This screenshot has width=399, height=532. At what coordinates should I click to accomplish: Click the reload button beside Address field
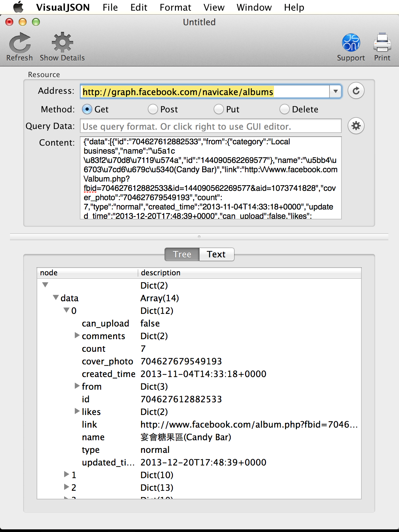tap(356, 91)
